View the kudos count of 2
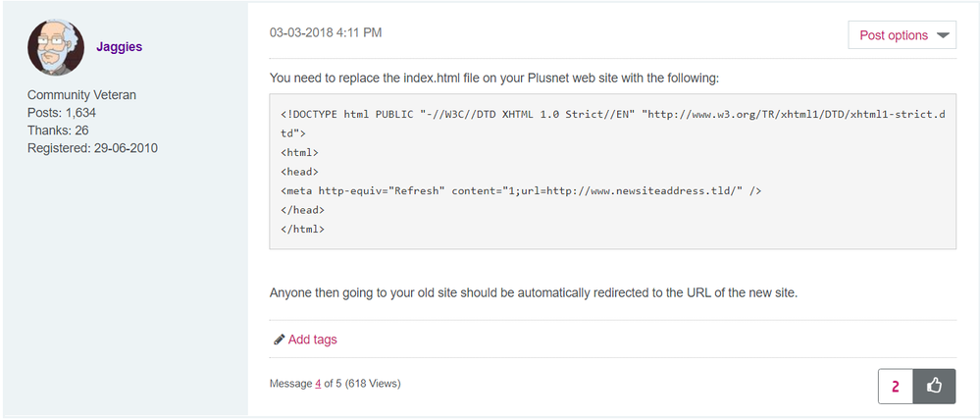This screenshot has height=419, width=980. (895, 386)
